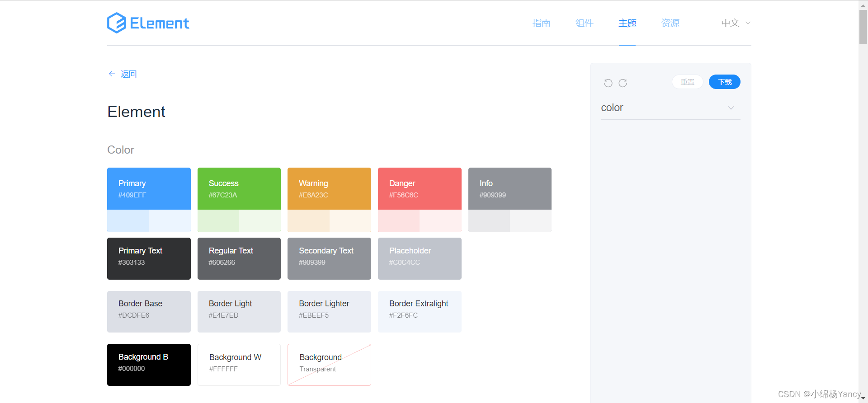Select the Placeholder #C0C4CC swatch

point(420,258)
